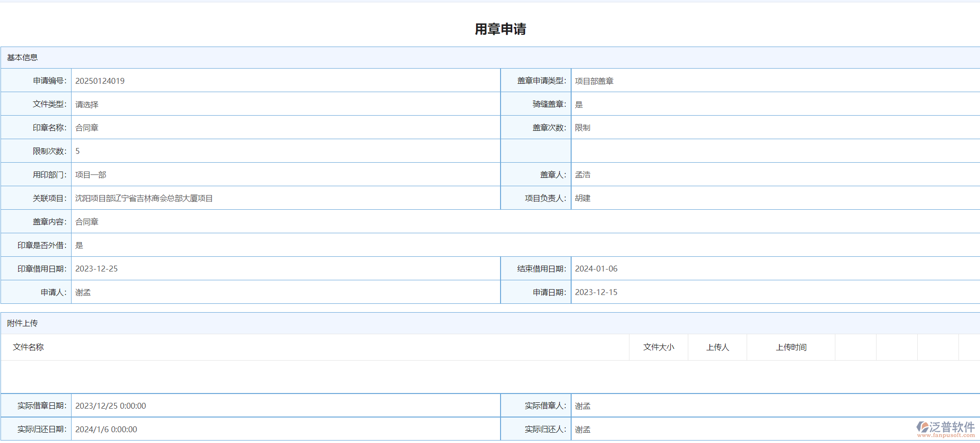Click the 上传时间 column header
980x443 pixels.
pos(791,347)
